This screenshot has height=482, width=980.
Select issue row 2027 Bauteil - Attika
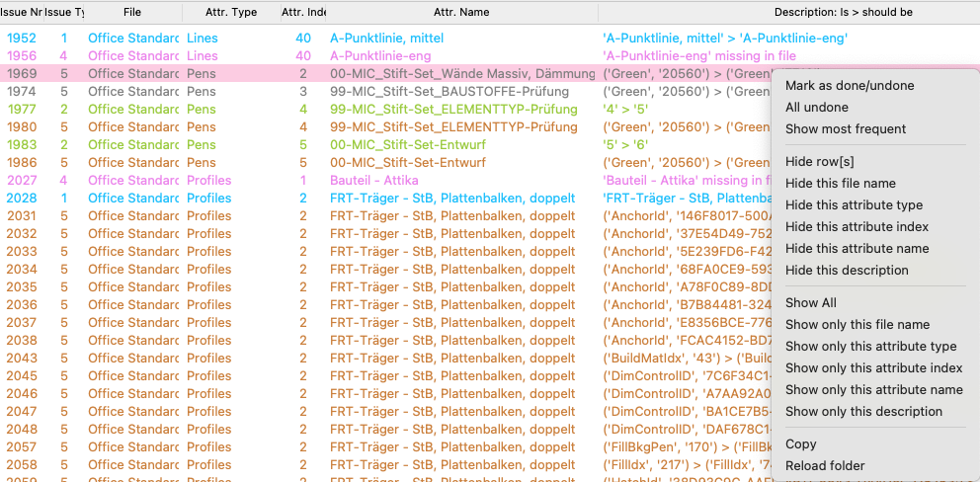click(395, 181)
